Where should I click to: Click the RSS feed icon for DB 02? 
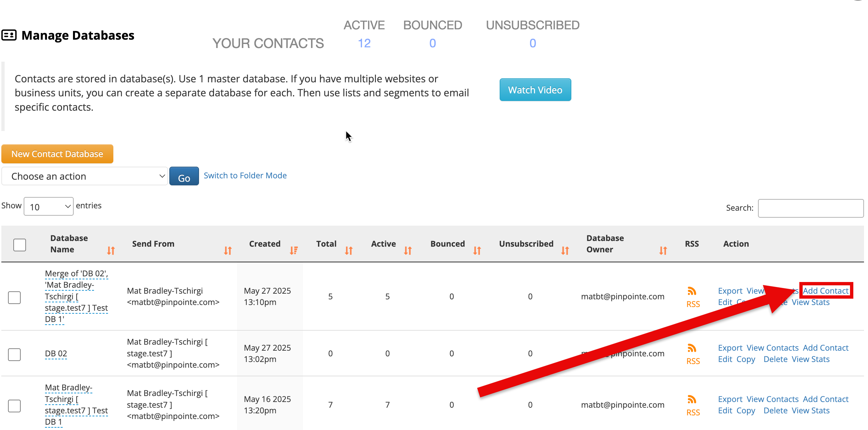coord(692,348)
